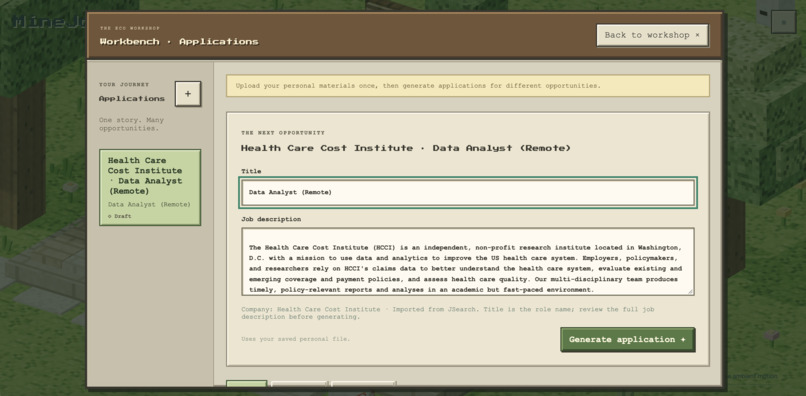Click the resize grip of the Job description box
The width and height of the screenshot is (806, 396).
coord(690,291)
